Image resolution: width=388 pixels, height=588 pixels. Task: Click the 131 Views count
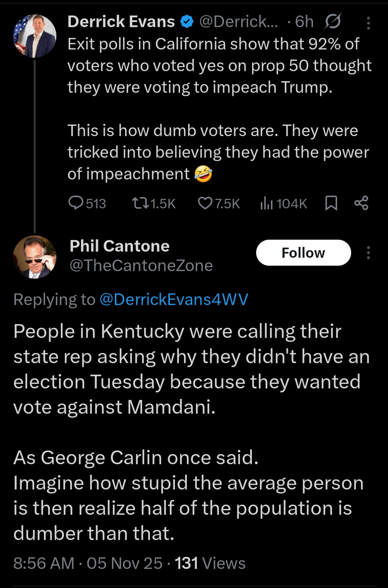tap(210, 563)
